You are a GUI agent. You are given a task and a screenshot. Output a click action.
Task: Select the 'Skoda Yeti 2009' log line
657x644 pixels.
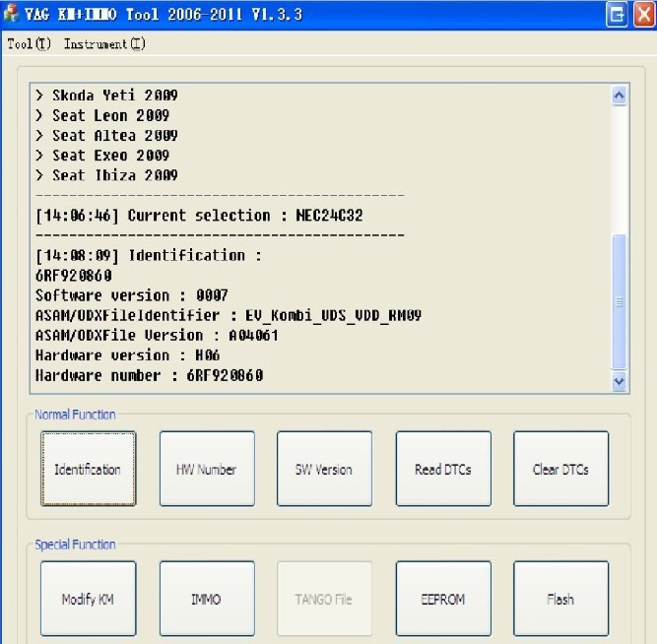tap(106, 96)
